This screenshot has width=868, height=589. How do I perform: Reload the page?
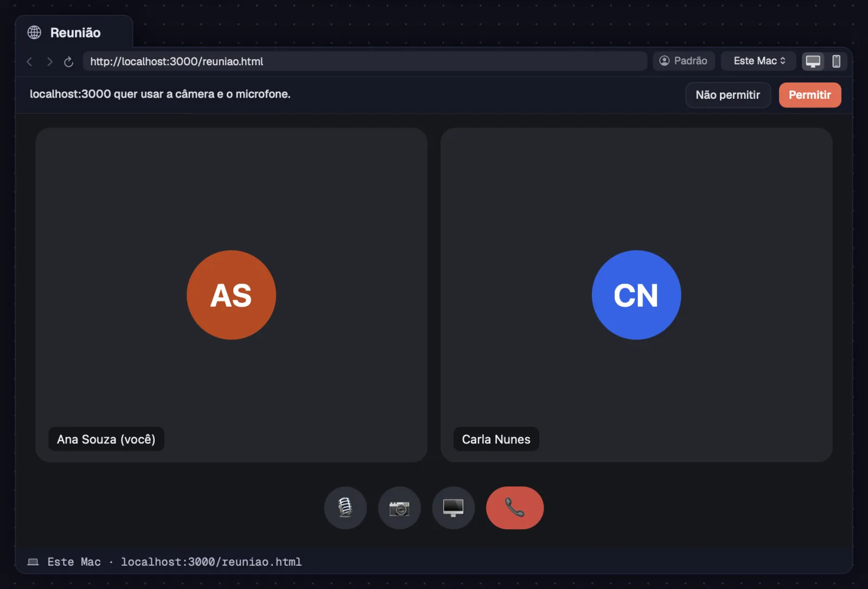pyautogui.click(x=68, y=61)
